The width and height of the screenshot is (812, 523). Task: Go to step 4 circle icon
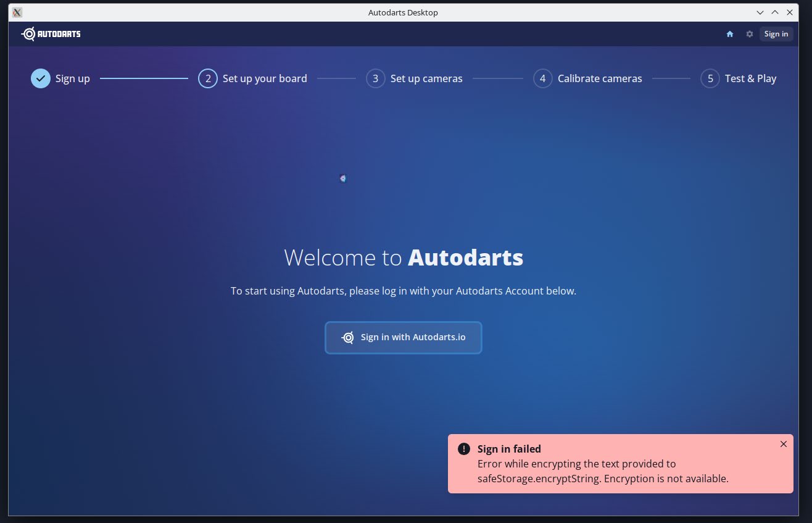[x=543, y=78]
